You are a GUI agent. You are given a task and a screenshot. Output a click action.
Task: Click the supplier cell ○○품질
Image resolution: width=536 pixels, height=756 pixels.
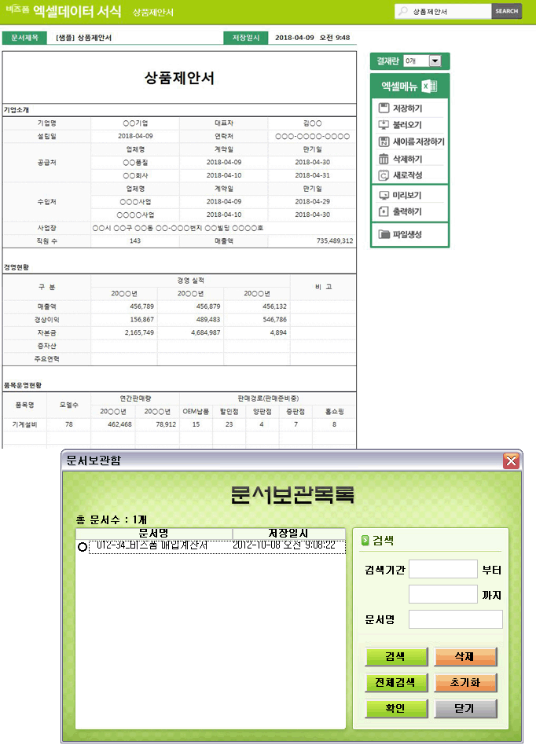[x=135, y=163]
